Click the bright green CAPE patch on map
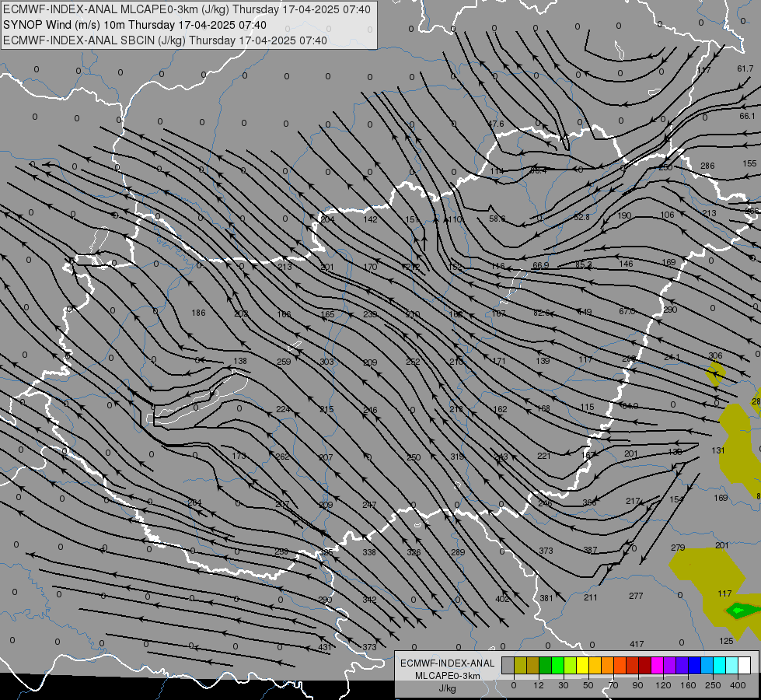The width and height of the screenshot is (761, 700). [738, 610]
